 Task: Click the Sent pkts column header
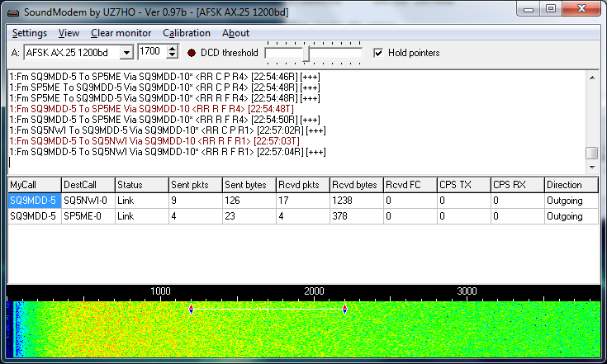(x=193, y=185)
